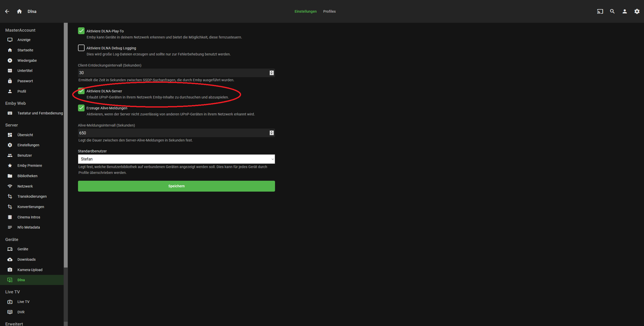Viewport: 644px width, 326px height.
Task: Switch to the Profiles tab
Action: [329, 11]
